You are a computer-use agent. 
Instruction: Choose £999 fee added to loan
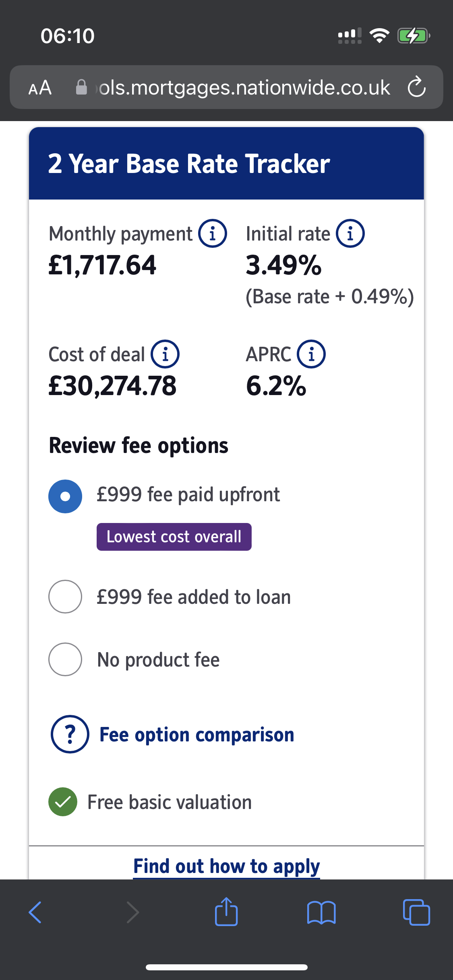(65, 597)
